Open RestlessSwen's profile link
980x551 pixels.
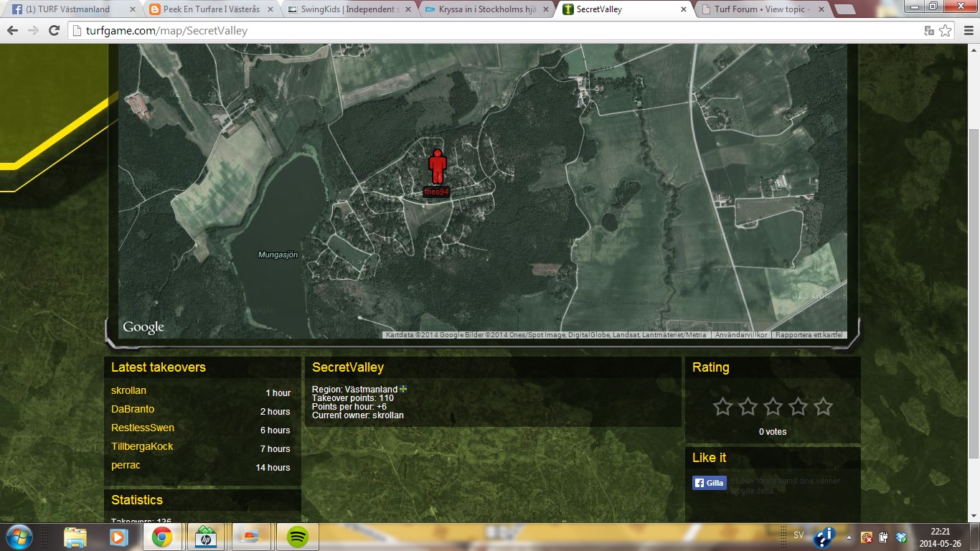click(x=143, y=428)
